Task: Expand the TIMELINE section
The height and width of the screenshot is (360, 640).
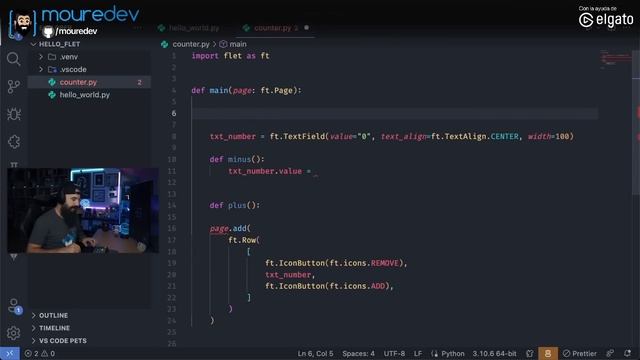Action: [x=54, y=328]
